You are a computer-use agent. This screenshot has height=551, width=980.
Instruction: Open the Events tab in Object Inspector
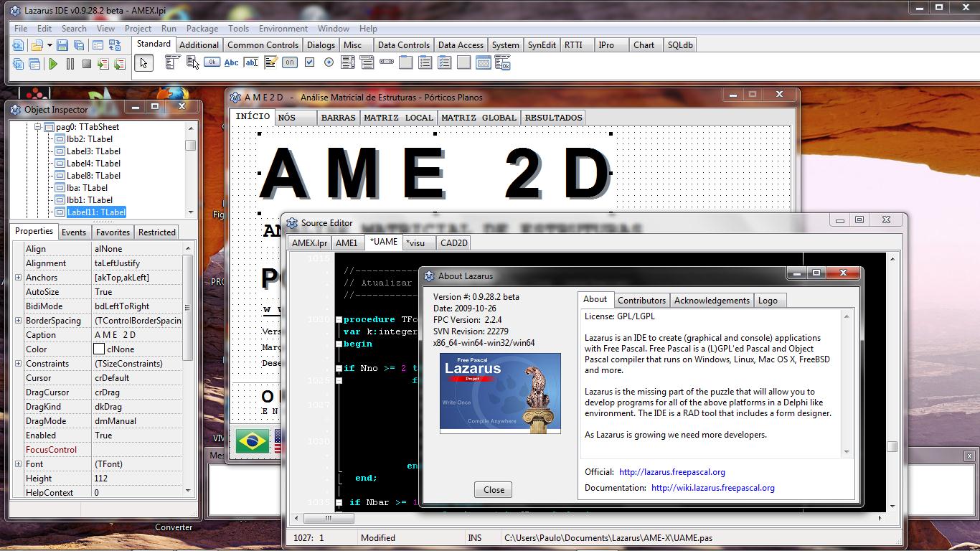(73, 232)
